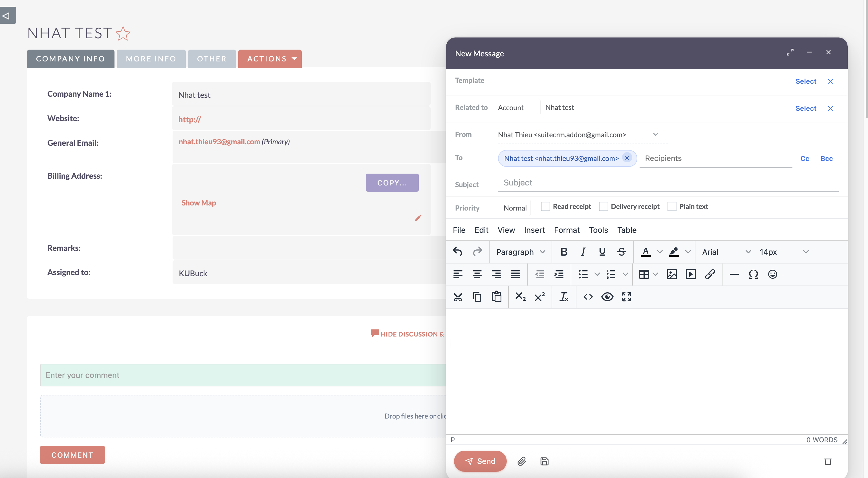This screenshot has width=868, height=478.
Task: Open the text color picker
Action: pos(646,252)
